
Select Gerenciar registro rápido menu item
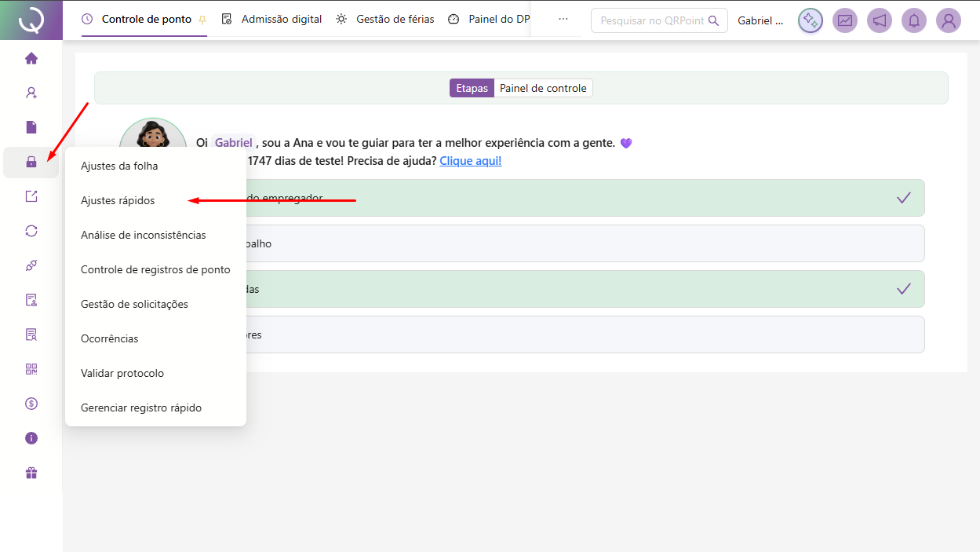[x=141, y=408]
